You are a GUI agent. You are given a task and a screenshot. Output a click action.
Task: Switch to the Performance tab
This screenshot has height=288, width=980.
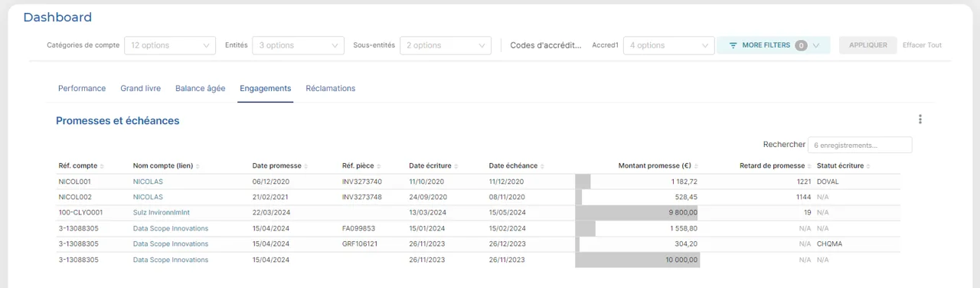82,88
